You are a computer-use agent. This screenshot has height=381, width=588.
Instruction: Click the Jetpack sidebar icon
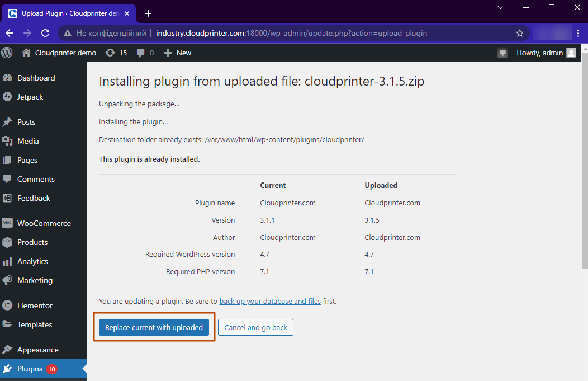[x=7, y=97]
